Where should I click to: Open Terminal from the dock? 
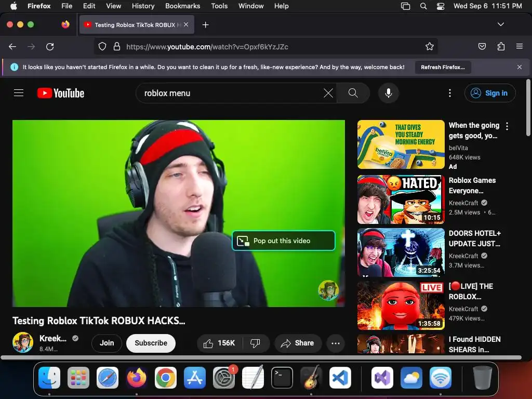282,378
